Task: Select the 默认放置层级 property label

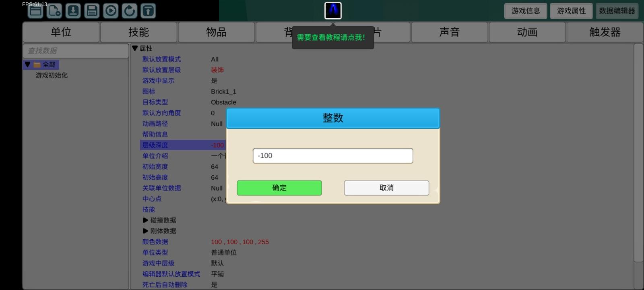Action: pyautogui.click(x=161, y=70)
